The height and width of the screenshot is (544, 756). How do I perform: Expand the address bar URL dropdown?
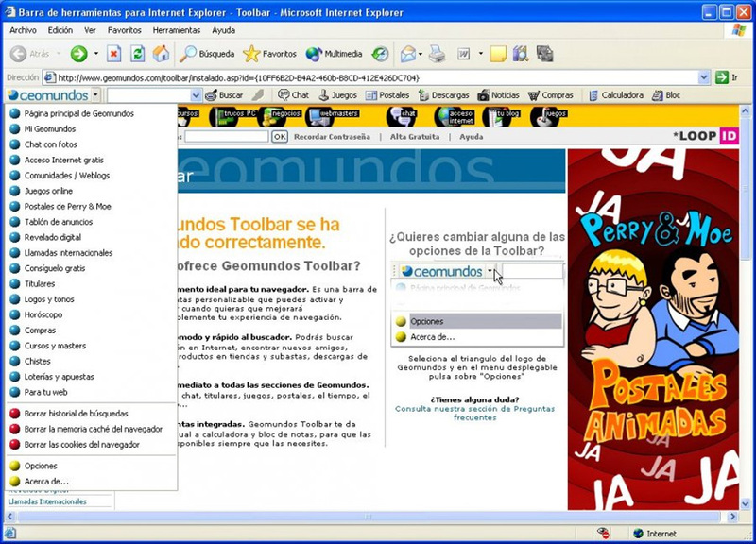[x=703, y=77]
